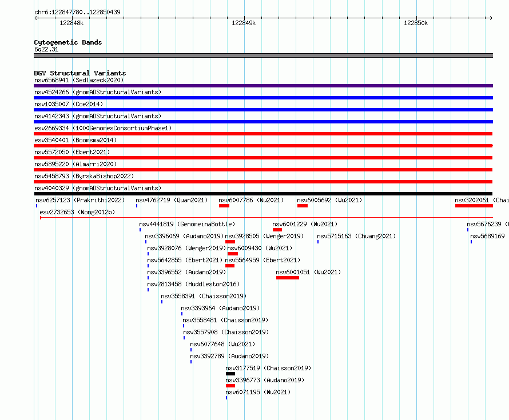509x420 pixels.
Task: Select nsv6001229 (Wu2021) label
Action: 305,224
